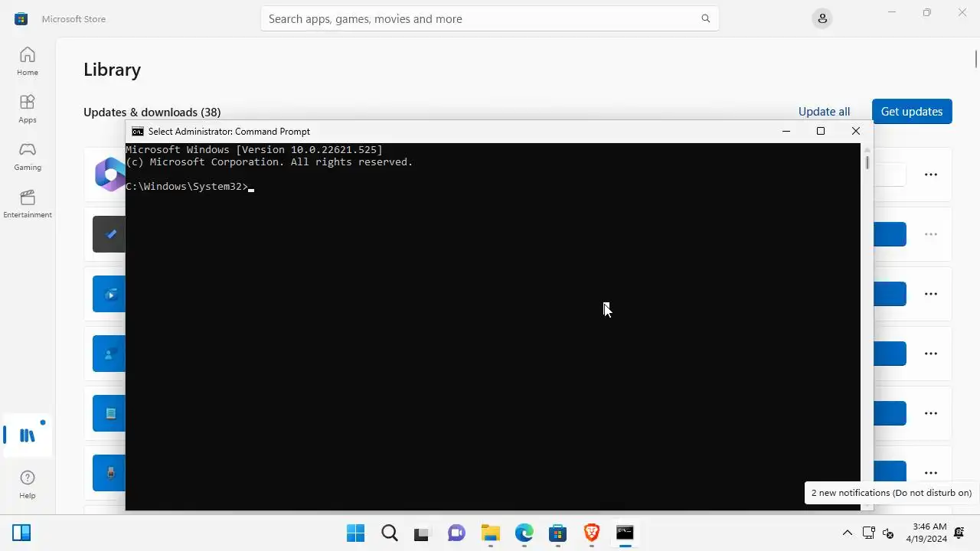Open Entertainment section in Microsoft Store
The width and height of the screenshot is (980, 551).
click(x=28, y=204)
